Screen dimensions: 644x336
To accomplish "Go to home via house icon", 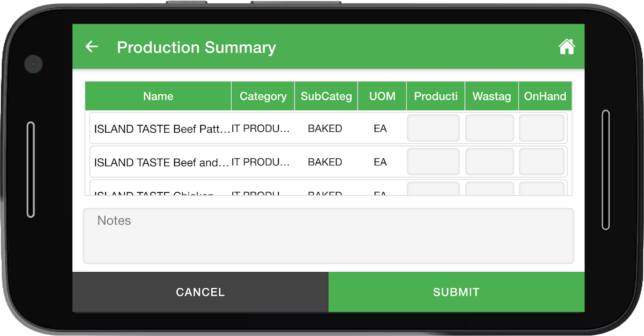I will [566, 47].
